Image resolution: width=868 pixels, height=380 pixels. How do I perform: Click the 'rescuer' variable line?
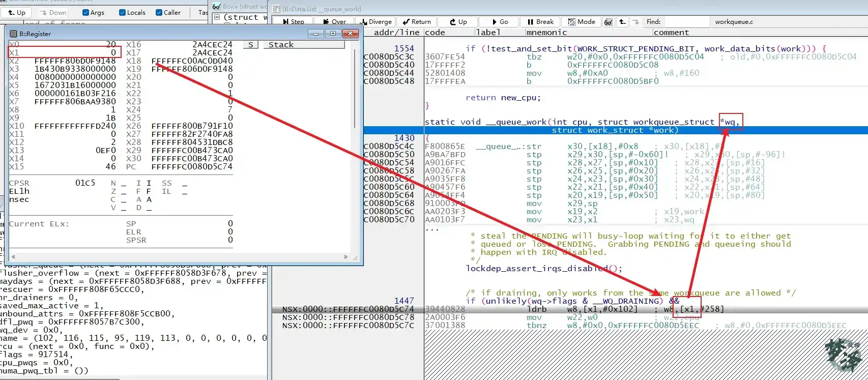click(x=72, y=289)
